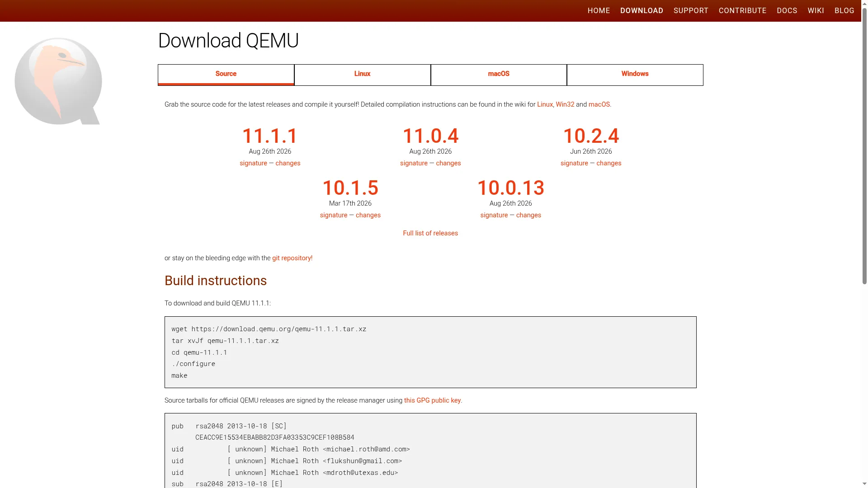Open Linux compilation wiki link

[x=545, y=104]
